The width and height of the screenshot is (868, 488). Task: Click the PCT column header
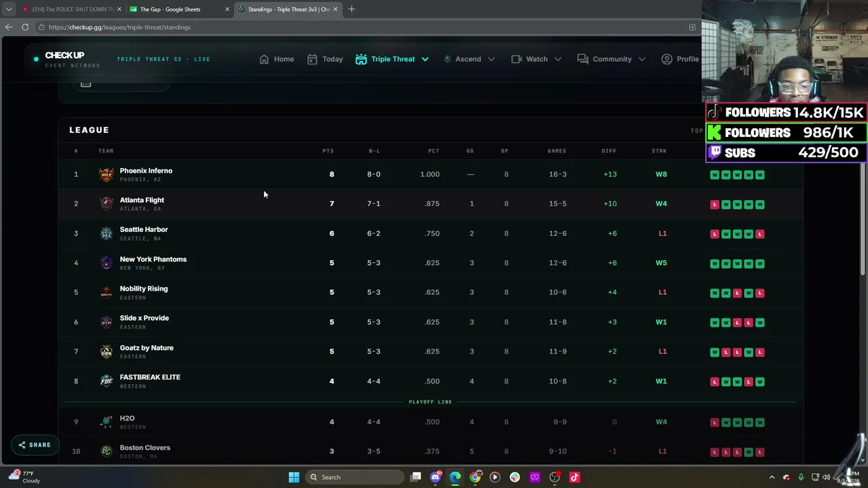pyautogui.click(x=433, y=151)
